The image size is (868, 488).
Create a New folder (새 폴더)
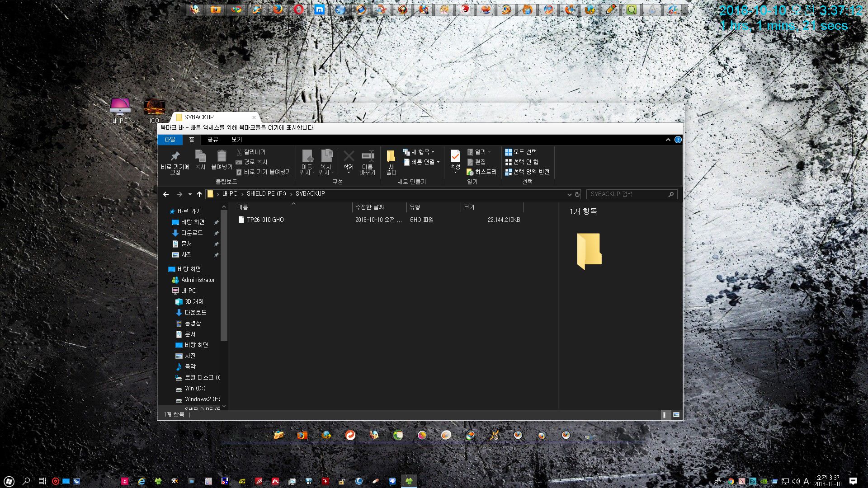(x=391, y=162)
